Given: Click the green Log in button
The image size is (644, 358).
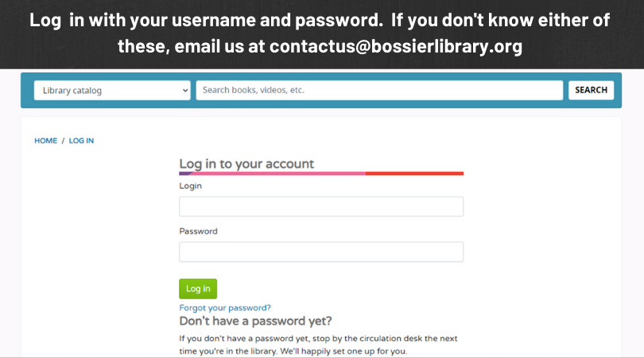Looking at the screenshot, I should (x=198, y=289).
